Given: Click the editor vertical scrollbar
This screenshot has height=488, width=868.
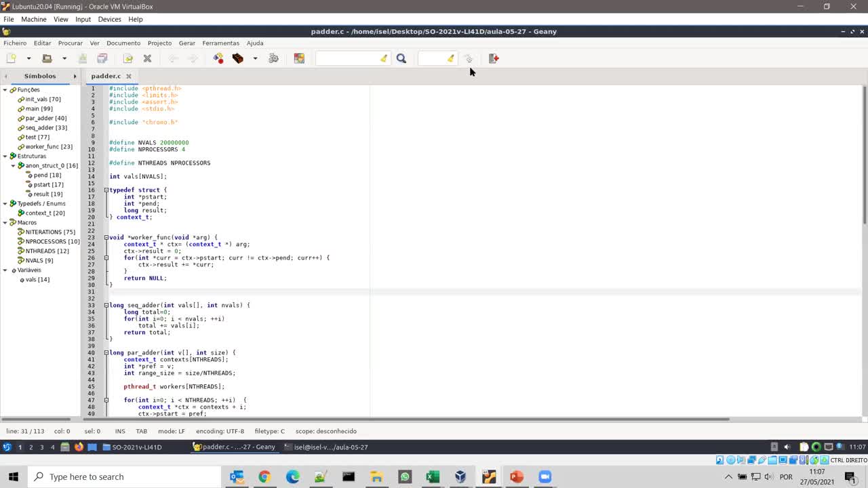Looking at the screenshot, I should (x=864, y=156).
